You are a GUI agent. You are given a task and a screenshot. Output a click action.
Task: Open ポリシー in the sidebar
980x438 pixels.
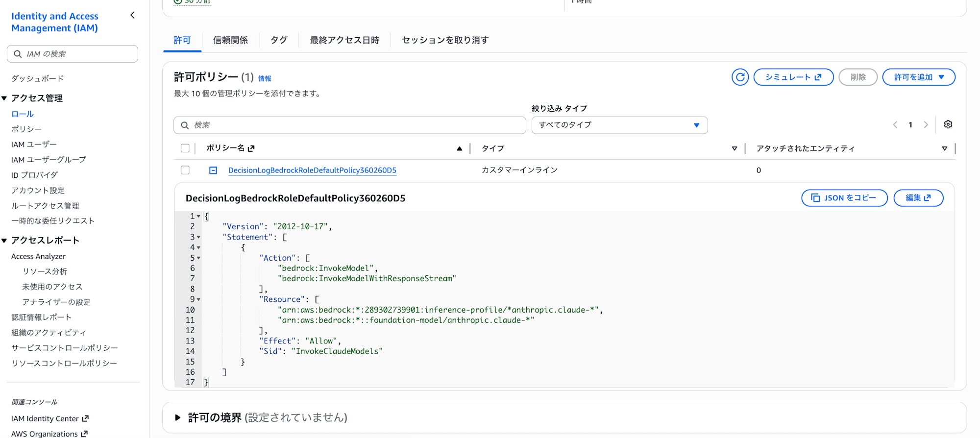click(26, 129)
